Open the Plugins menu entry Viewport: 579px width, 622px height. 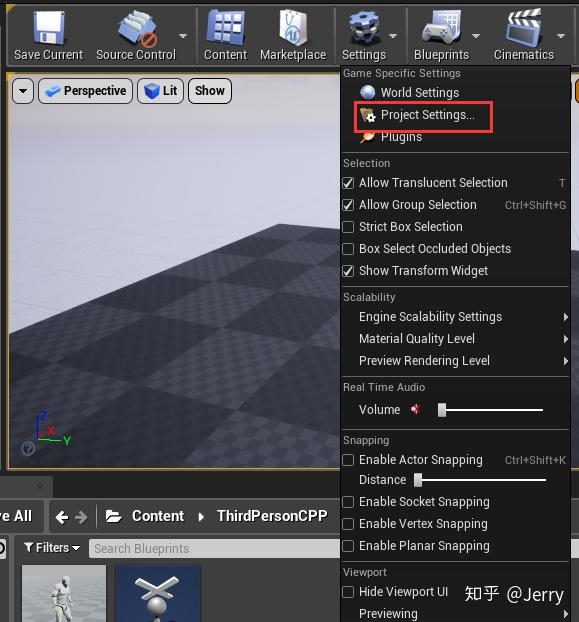click(391, 137)
